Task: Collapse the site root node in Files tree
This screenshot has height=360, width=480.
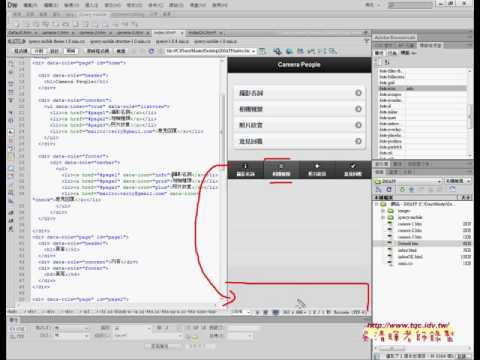Action: pos(377,204)
